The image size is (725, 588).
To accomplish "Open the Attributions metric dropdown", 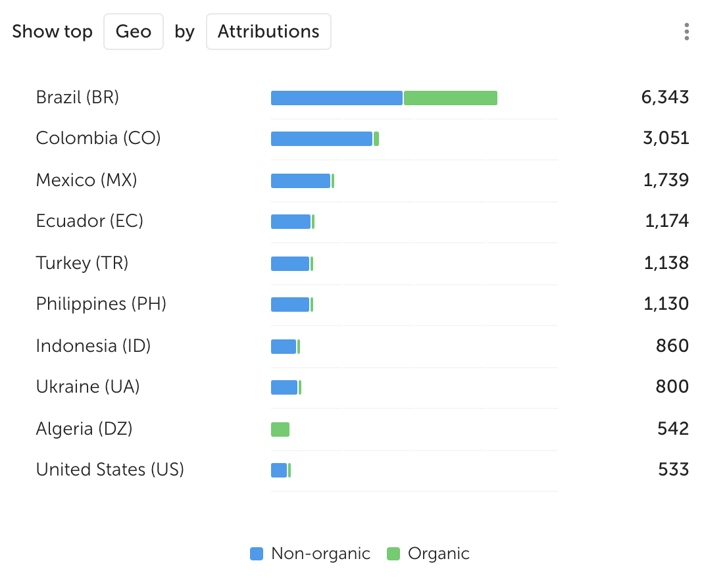I will click(x=268, y=32).
